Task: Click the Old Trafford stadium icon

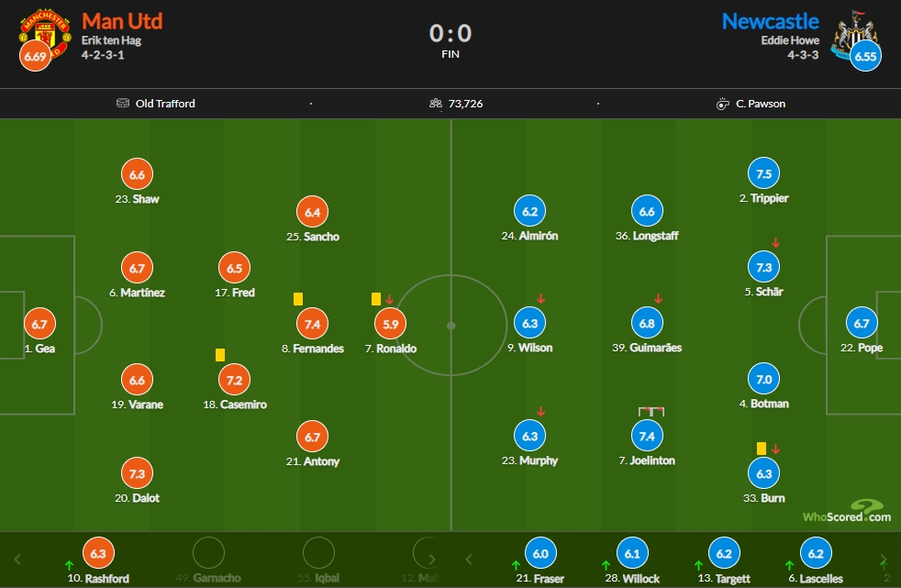Action: pos(123,104)
